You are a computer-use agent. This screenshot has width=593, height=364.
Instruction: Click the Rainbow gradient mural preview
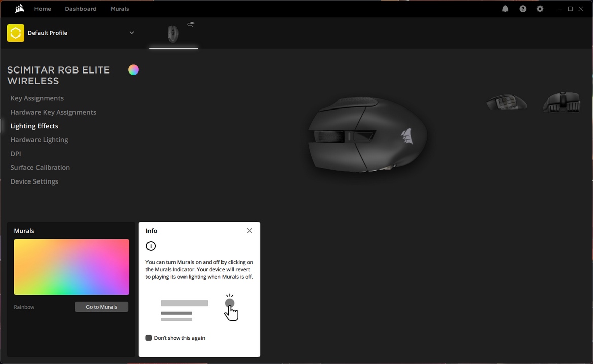tap(71, 267)
